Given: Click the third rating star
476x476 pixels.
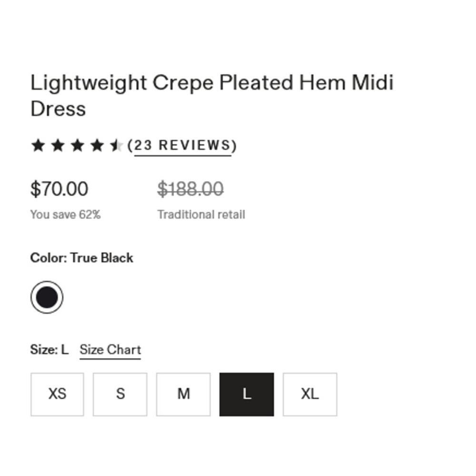Looking at the screenshot, I should pos(77,145).
